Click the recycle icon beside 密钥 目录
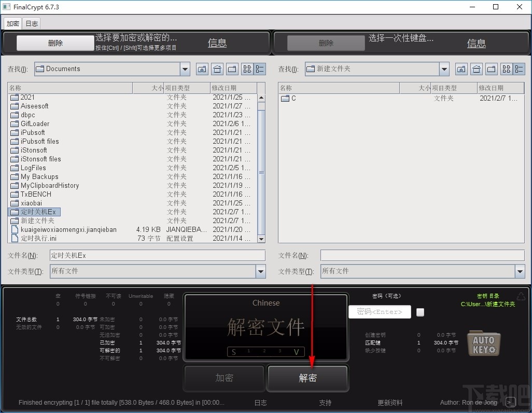Screen dimensions: 532x413 point(521,296)
